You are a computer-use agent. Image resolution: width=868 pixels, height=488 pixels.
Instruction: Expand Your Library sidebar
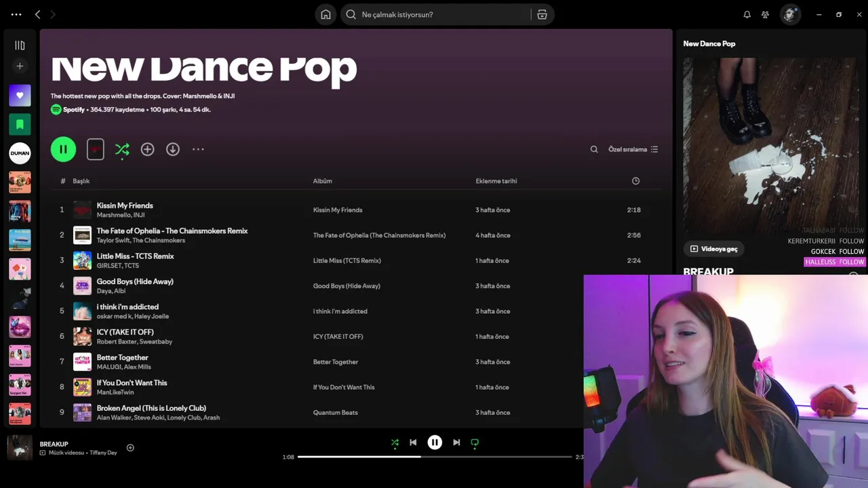point(20,45)
